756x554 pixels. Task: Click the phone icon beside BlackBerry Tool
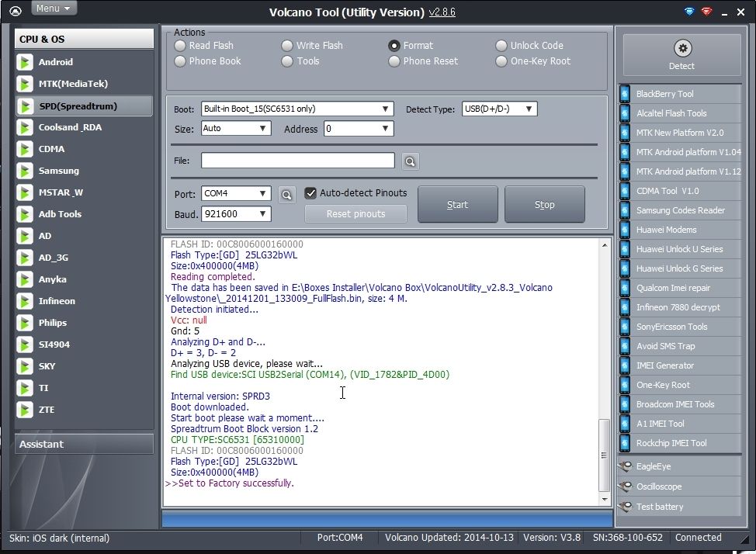coord(624,94)
